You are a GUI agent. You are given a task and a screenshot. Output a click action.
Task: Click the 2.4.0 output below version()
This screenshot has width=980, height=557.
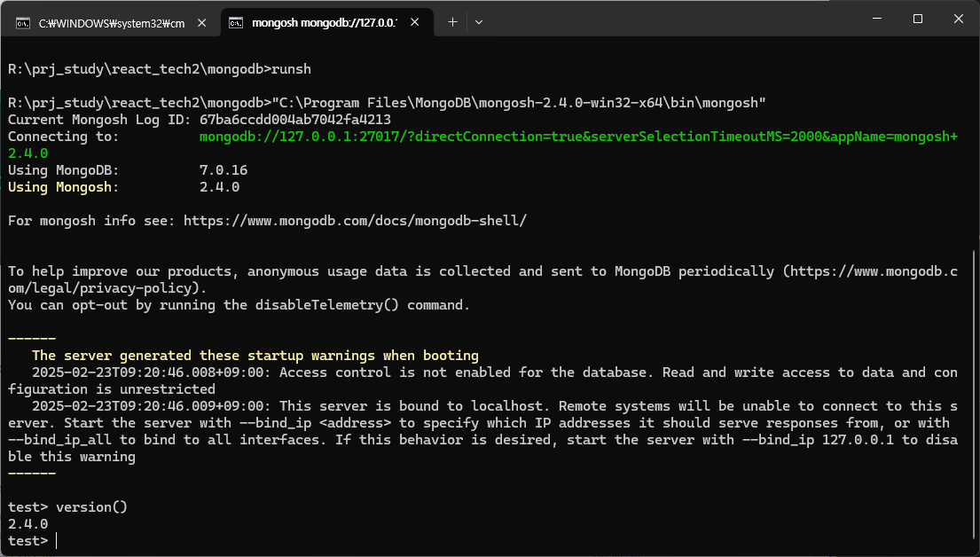point(28,524)
